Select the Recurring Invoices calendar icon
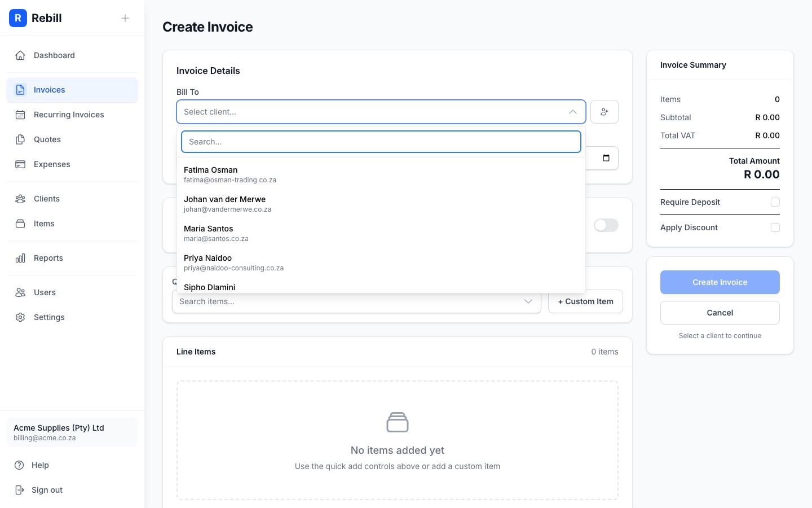Screen dimensions: 812x508 point(20,115)
